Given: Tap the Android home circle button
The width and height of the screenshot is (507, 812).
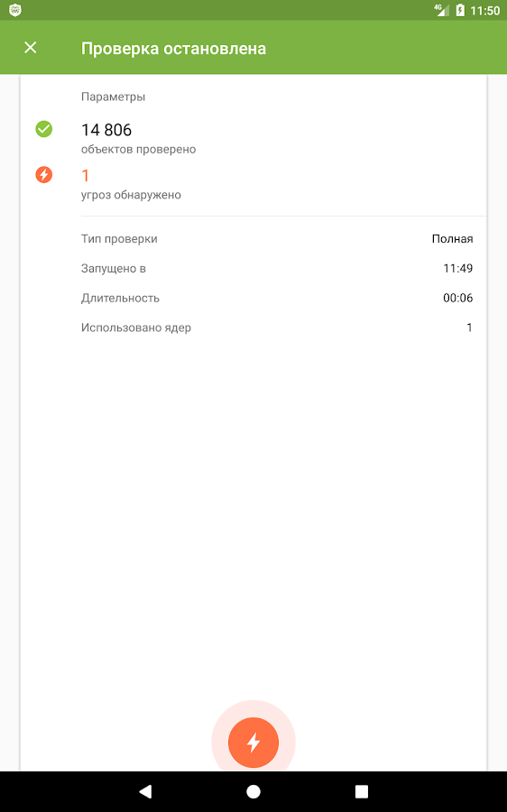Looking at the screenshot, I should [x=253, y=790].
